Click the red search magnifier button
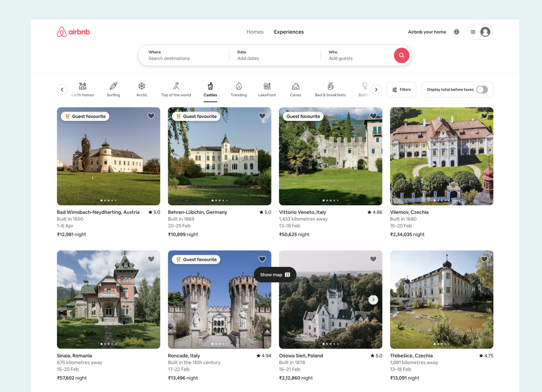This screenshot has height=392, width=542. [x=401, y=56]
